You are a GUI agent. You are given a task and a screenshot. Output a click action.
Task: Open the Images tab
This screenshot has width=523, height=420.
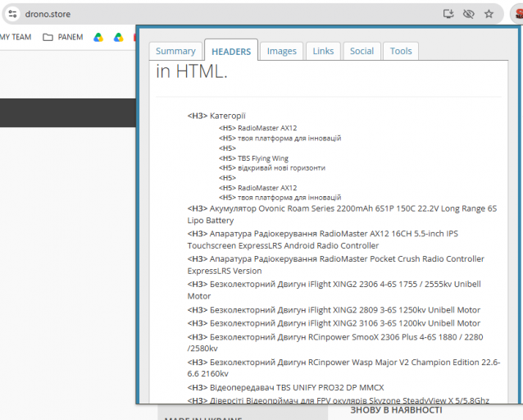281,51
